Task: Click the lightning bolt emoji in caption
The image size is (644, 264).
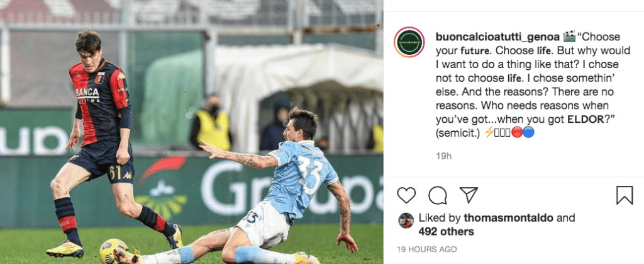Action: 489,132
